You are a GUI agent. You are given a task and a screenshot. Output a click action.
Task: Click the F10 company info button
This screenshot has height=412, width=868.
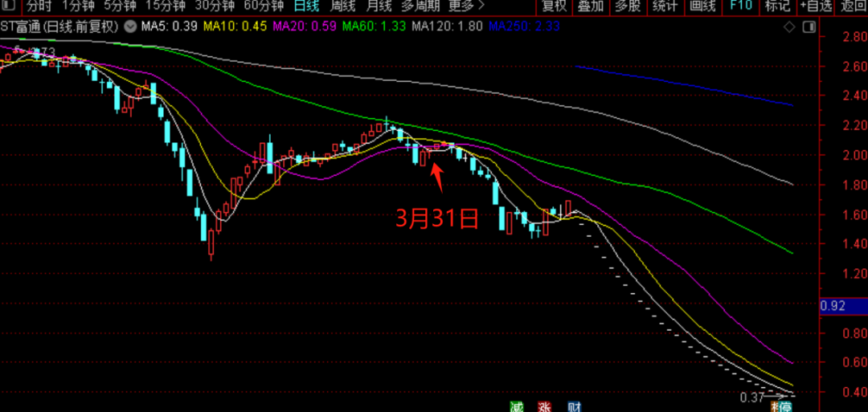(740, 6)
